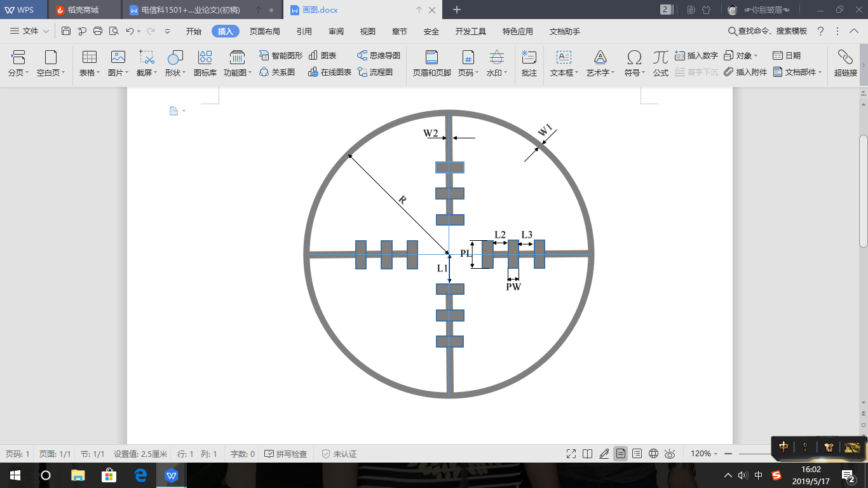Click the 超链接 hyperlink icon
Viewport: 868px width, 488px height.
845,64
